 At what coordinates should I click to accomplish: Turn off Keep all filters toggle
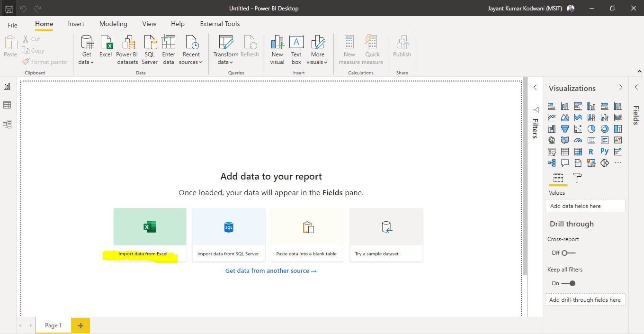568,283
